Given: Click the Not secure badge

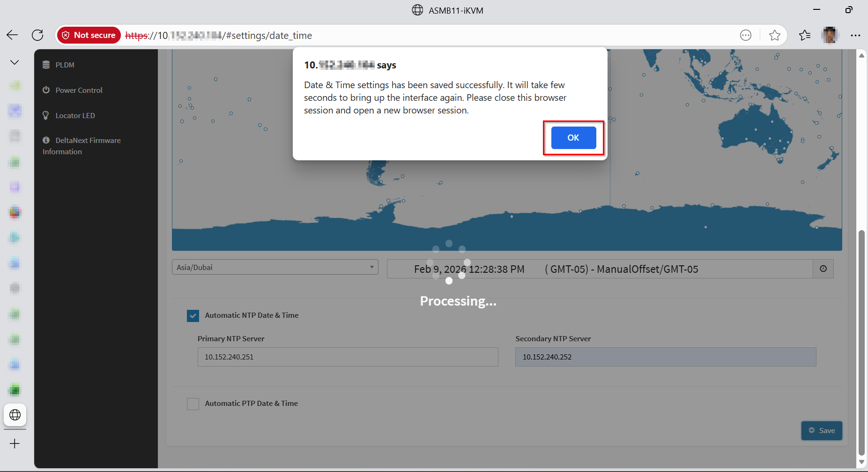Looking at the screenshot, I should point(89,35).
